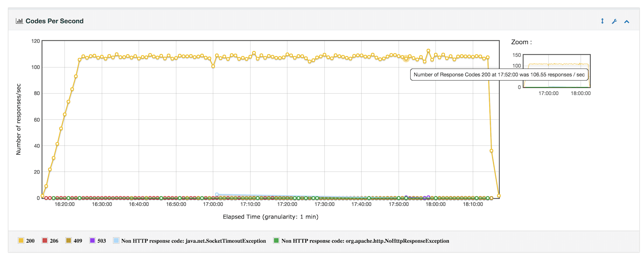
Task: Click the Zoom overview mini chart
Action: pyautogui.click(x=557, y=71)
